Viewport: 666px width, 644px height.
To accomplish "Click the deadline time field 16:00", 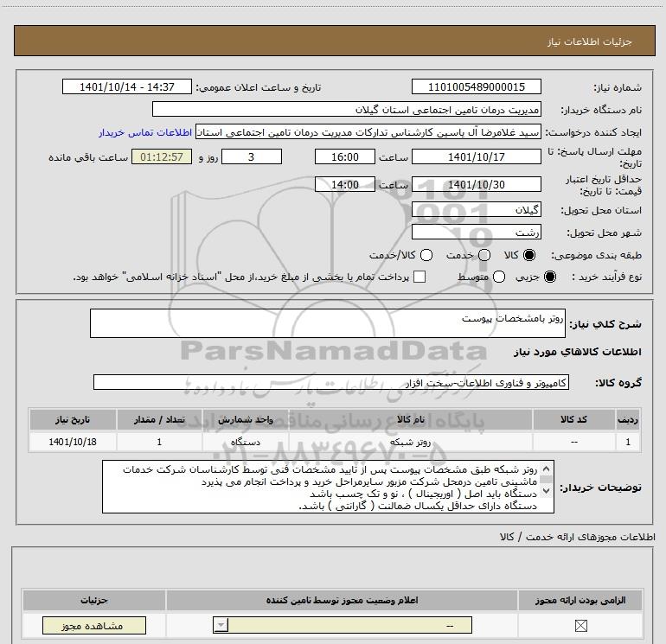I will pyautogui.click(x=345, y=156).
